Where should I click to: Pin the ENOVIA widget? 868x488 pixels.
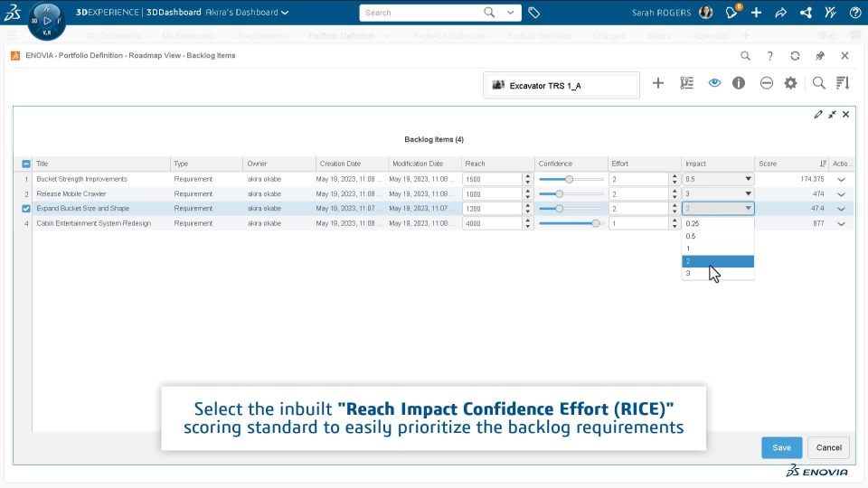[x=820, y=56]
